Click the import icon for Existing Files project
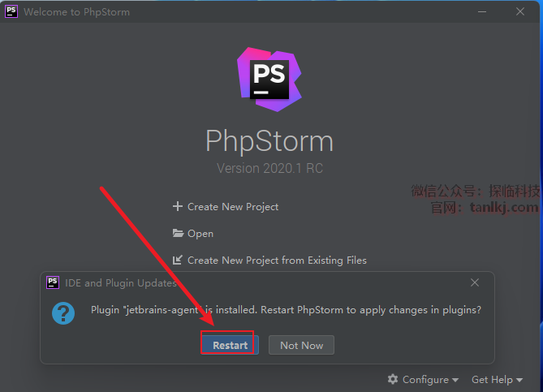Image resolution: width=543 pixels, height=392 pixels. (178, 261)
